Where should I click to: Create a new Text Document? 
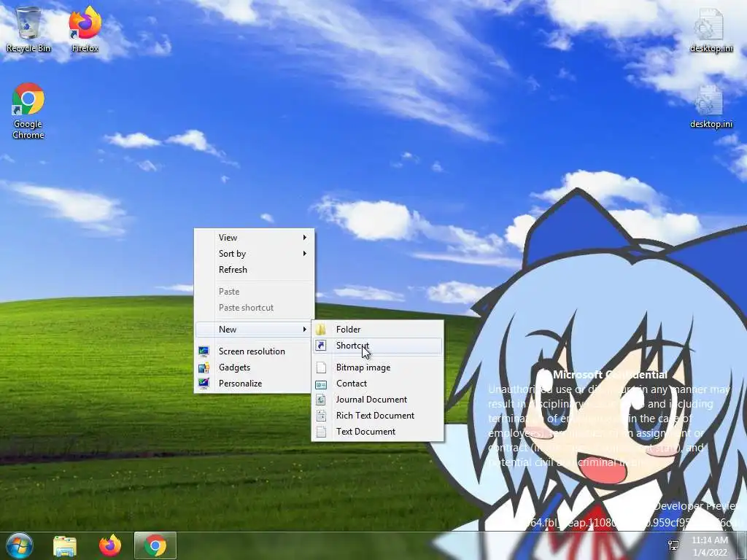click(x=378, y=432)
